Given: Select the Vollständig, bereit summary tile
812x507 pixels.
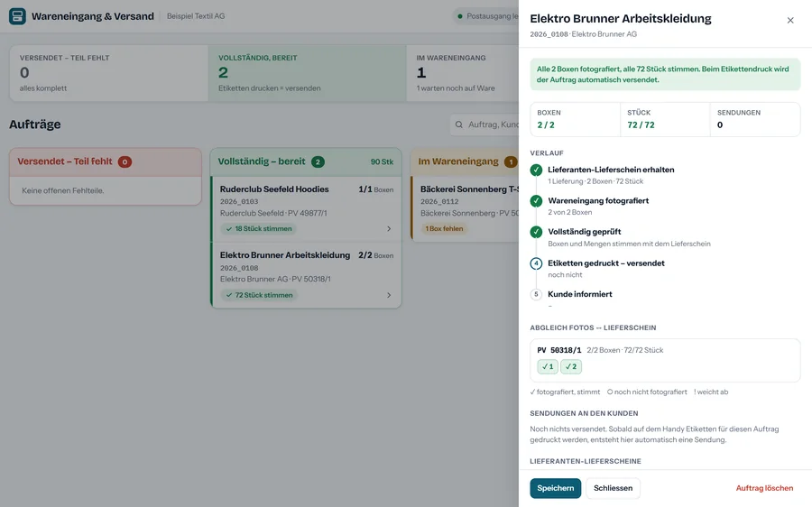Looking at the screenshot, I should coord(307,73).
